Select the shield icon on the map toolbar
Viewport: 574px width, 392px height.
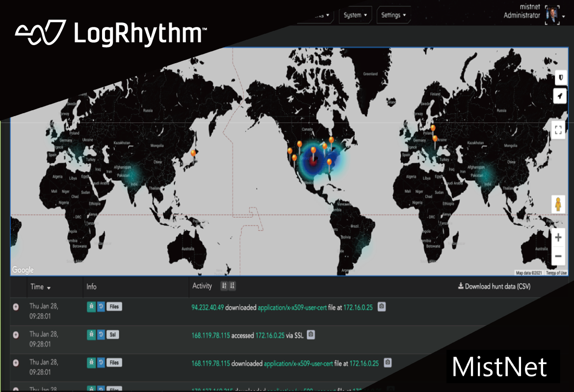pyautogui.click(x=560, y=77)
